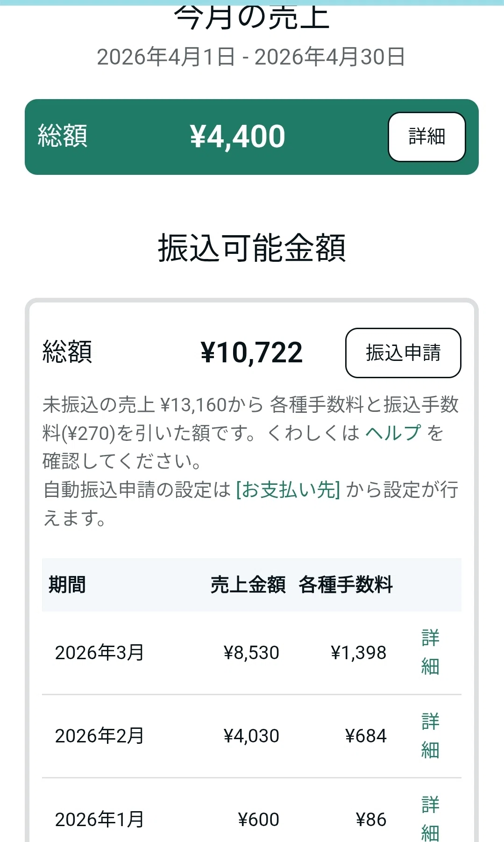
Task: Select the 2026年2月 period row label
Action: click(99, 736)
